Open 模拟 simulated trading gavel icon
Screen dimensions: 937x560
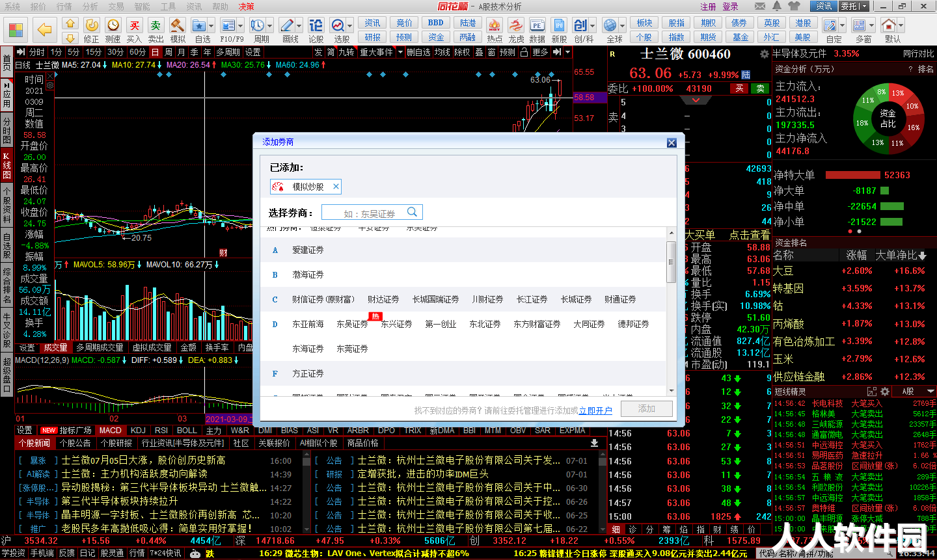(x=178, y=25)
